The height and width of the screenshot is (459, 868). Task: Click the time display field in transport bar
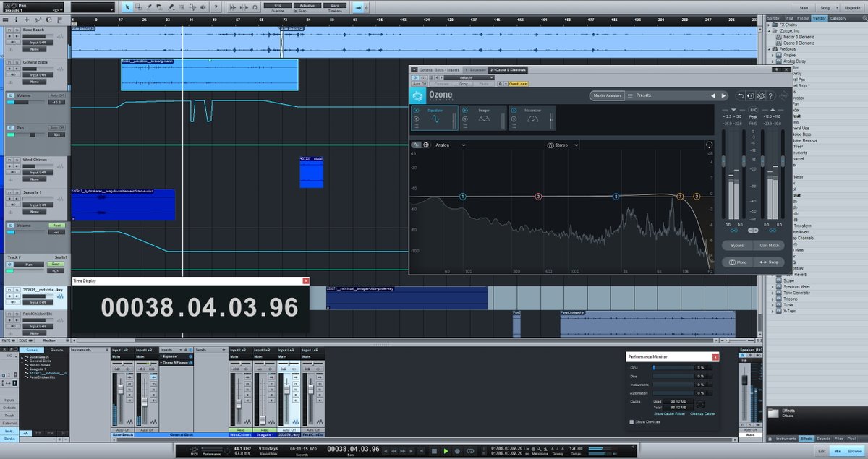353,449
